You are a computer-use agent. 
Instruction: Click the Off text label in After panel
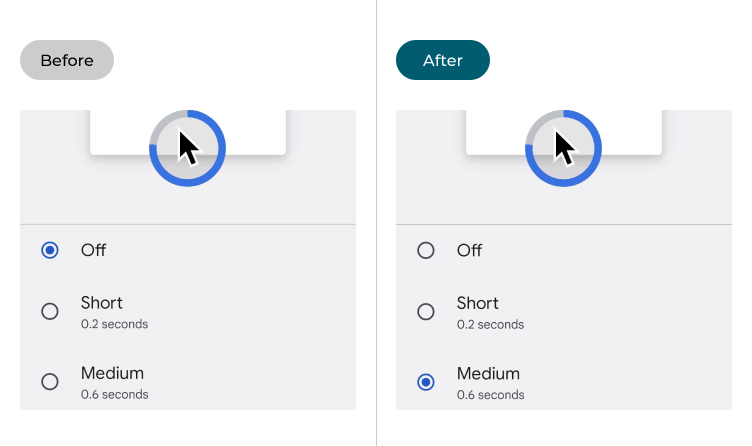470,250
